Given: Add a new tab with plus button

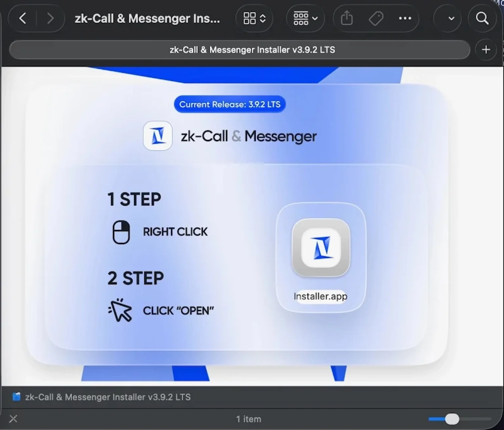Looking at the screenshot, I should [486, 50].
